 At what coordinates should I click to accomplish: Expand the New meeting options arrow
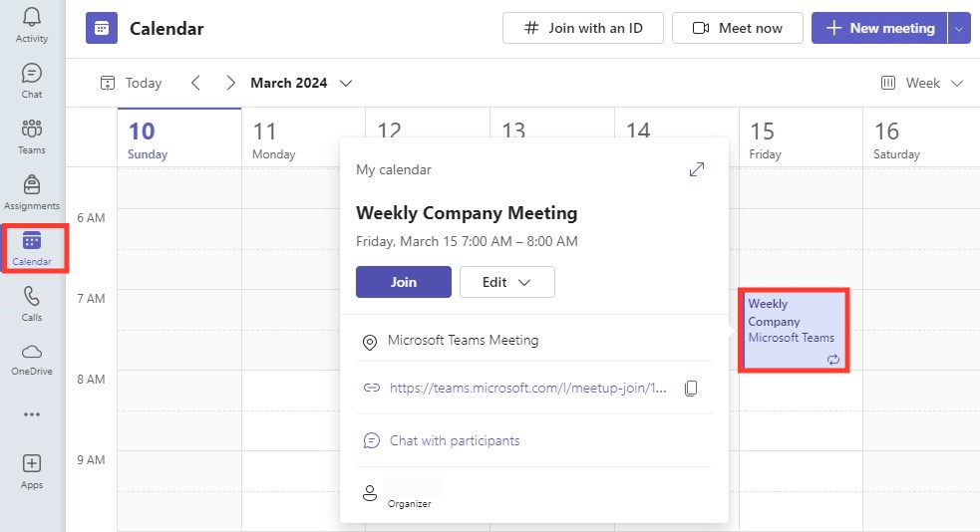tap(959, 28)
